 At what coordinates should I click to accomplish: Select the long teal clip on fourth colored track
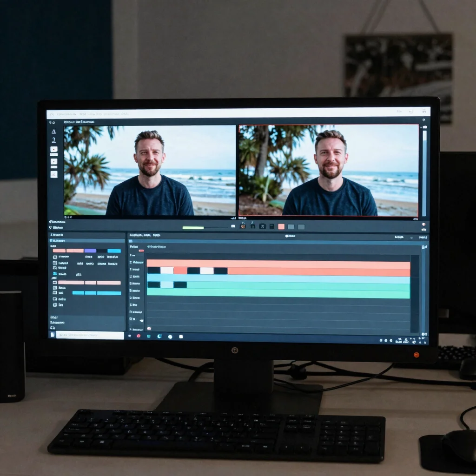point(298,286)
